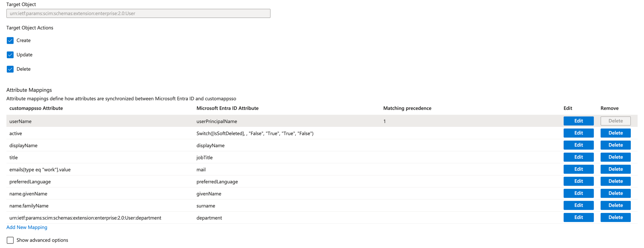The height and width of the screenshot is (248, 644).
Task: Click Add New Mapping link
Action: (27, 227)
